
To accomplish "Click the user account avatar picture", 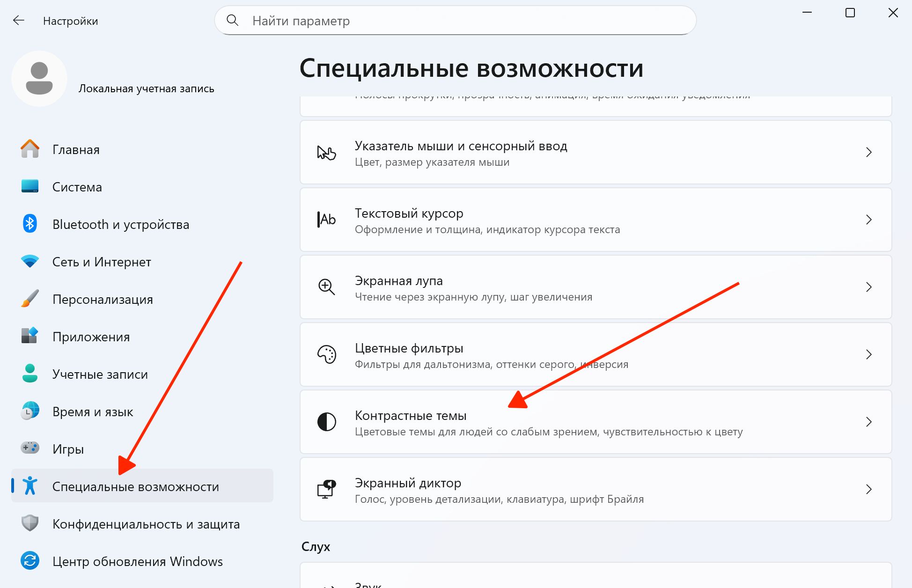I will tap(39, 79).
